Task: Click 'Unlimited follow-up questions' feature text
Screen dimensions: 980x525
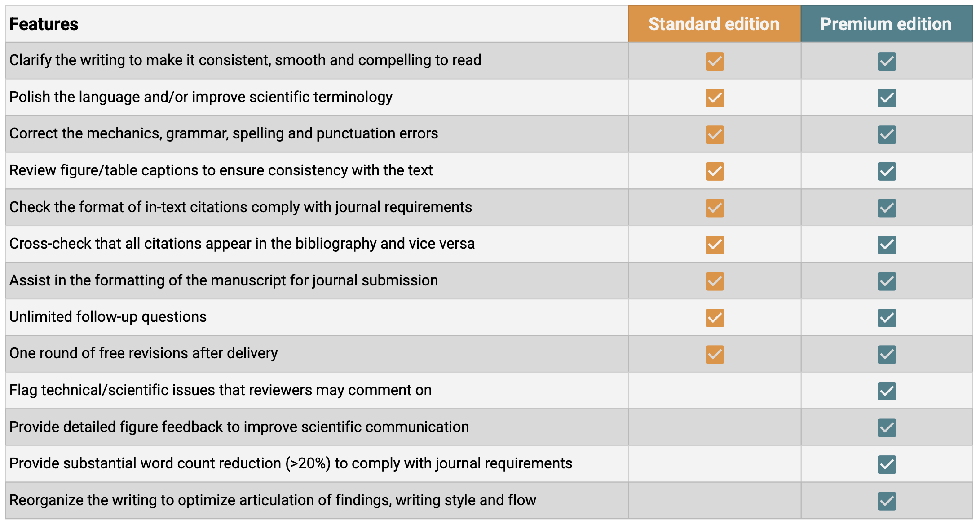Action: [108, 317]
